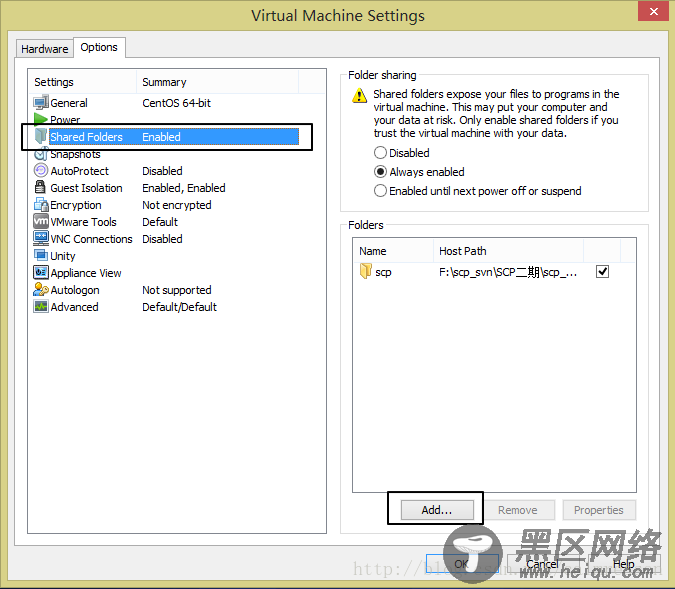Click the Not encrypted summary value
Viewport: 675px width, 589px height.
[x=176, y=205]
